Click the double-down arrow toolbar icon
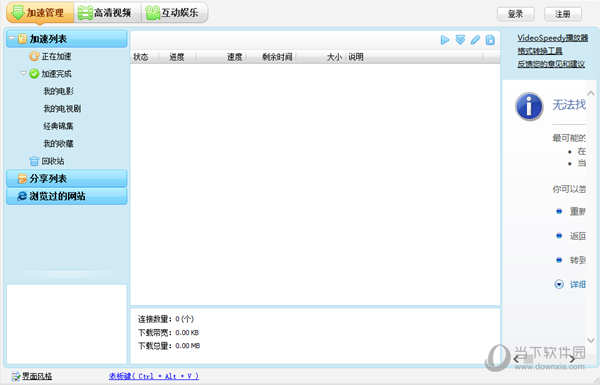The height and width of the screenshot is (385, 600). [460, 40]
